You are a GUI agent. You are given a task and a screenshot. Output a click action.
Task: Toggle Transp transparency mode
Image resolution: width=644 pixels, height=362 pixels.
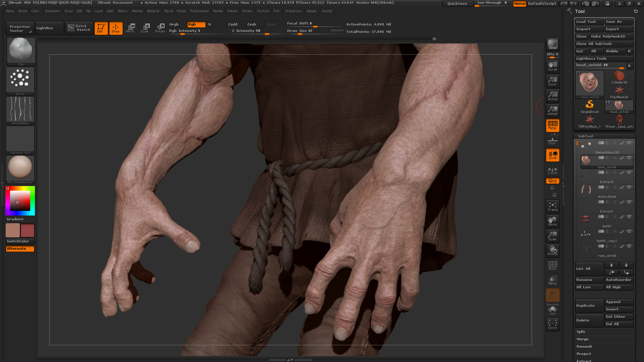pyautogui.click(x=552, y=280)
